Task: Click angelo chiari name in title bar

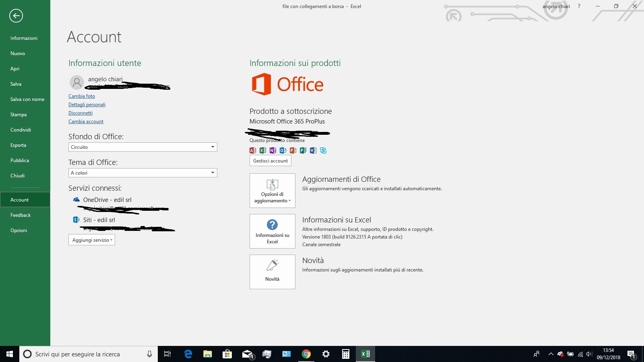Action: (x=556, y=6)
